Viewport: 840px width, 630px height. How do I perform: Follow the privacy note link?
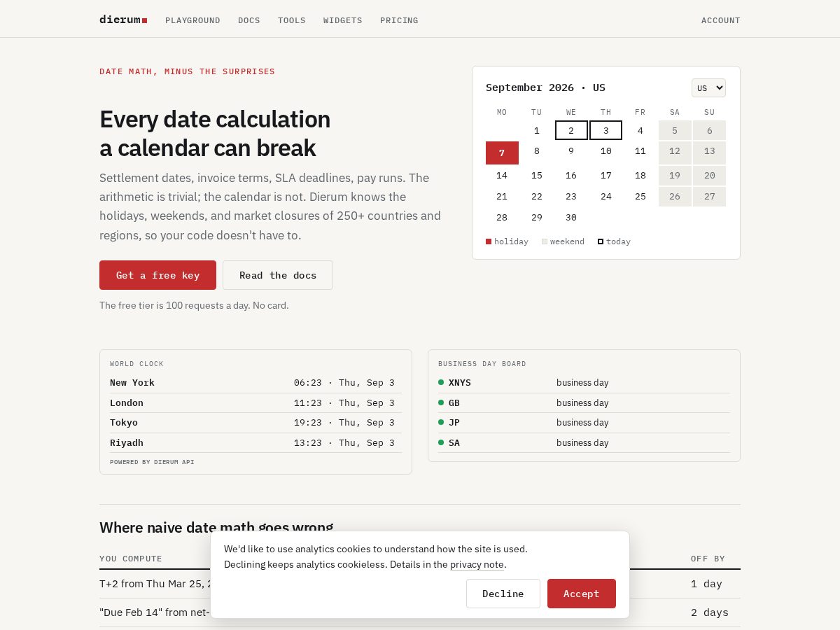pos(477,564)
